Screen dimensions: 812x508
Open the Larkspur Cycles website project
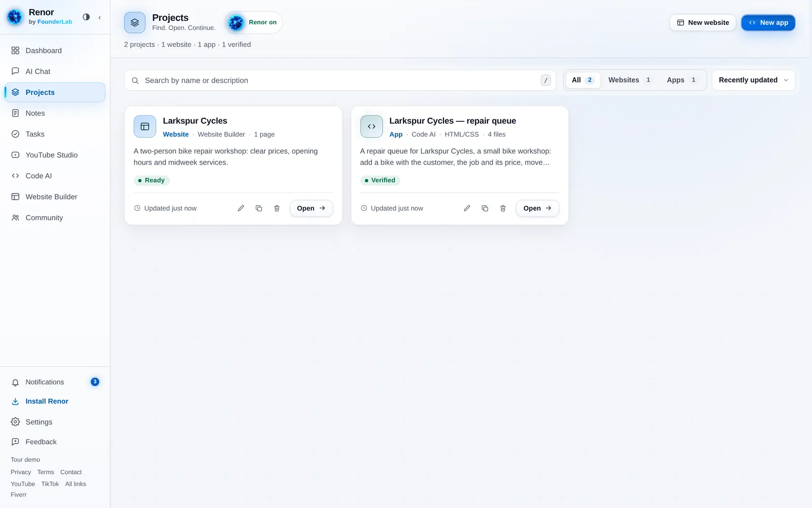coord(311,208)
